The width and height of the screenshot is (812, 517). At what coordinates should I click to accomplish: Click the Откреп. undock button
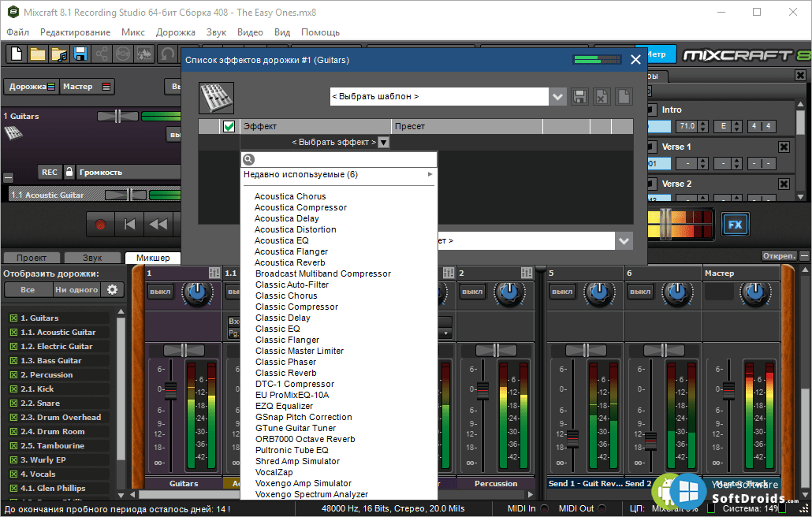pos(779,255)
